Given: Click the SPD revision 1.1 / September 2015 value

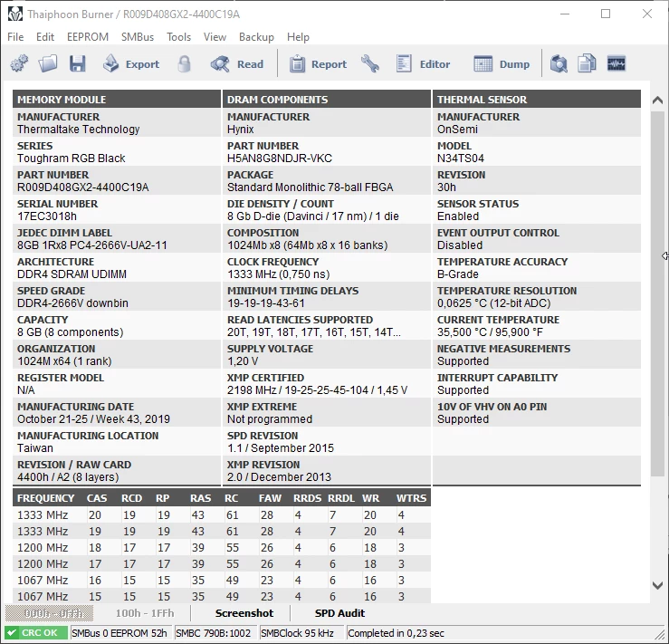Looking at the screenshot, I should click(281, 448).
